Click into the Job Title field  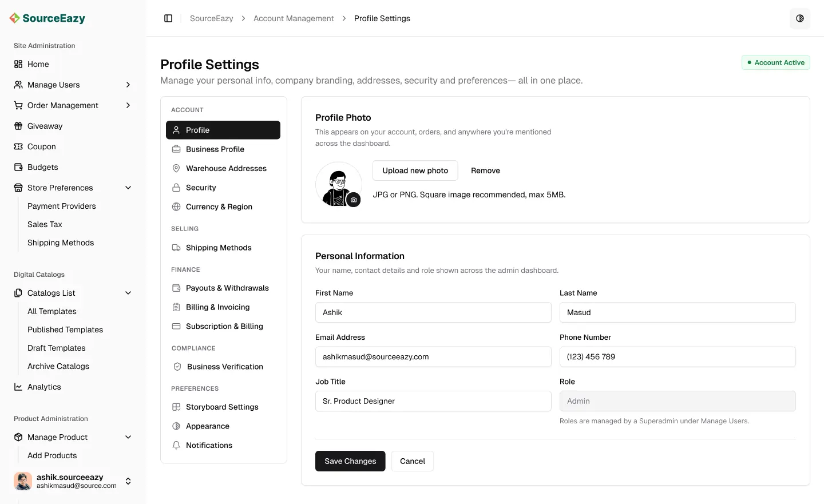(433, 401)
